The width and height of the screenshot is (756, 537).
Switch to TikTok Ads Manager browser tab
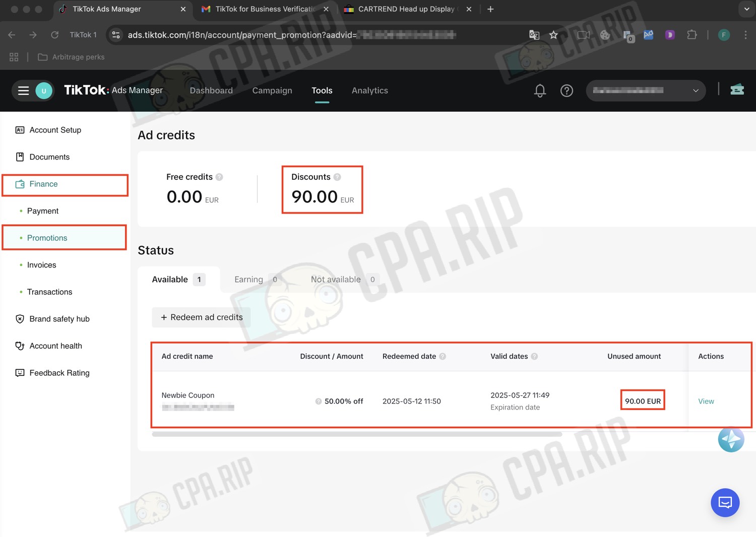(x=122, y=9)
